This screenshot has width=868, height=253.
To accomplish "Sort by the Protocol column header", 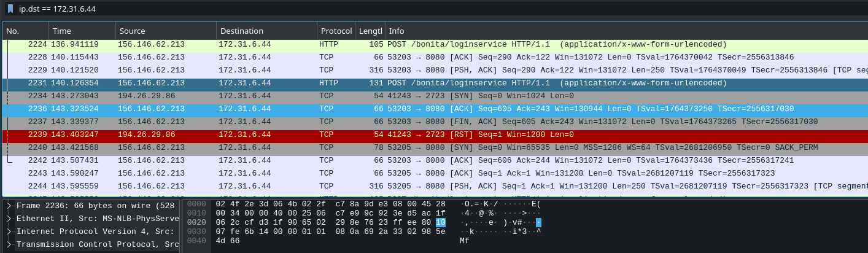I will click(x=336, y=31).
